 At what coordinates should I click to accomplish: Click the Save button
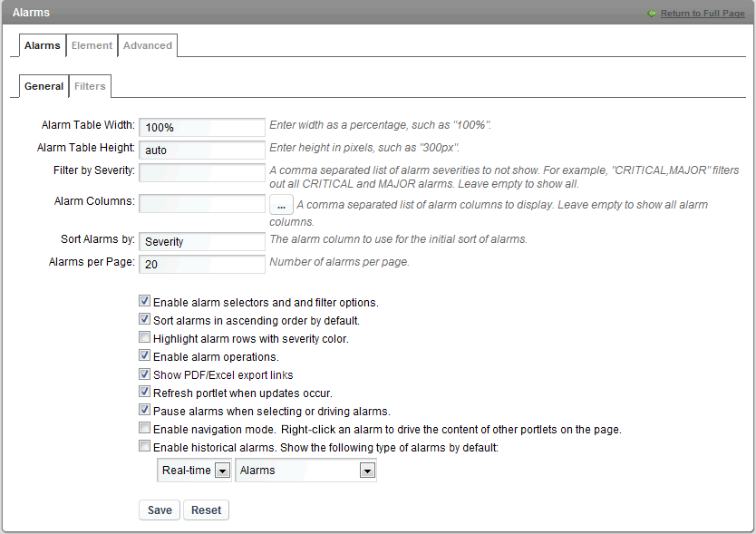tap(160, 510)
